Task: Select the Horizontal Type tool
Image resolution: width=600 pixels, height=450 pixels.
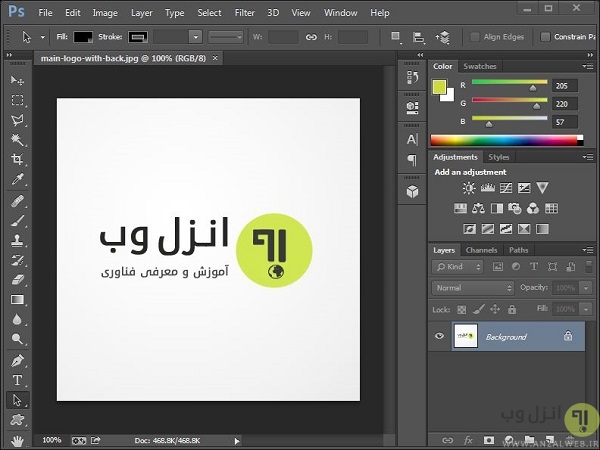Action: click(x=17, y=380)
